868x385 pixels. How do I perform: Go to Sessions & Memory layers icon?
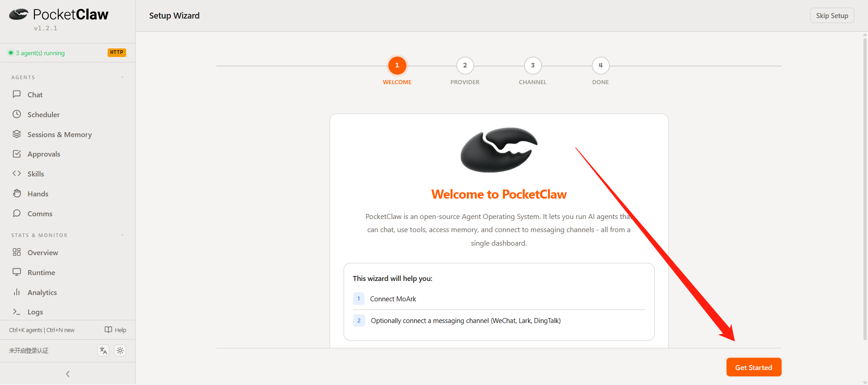tap(17, 134)
